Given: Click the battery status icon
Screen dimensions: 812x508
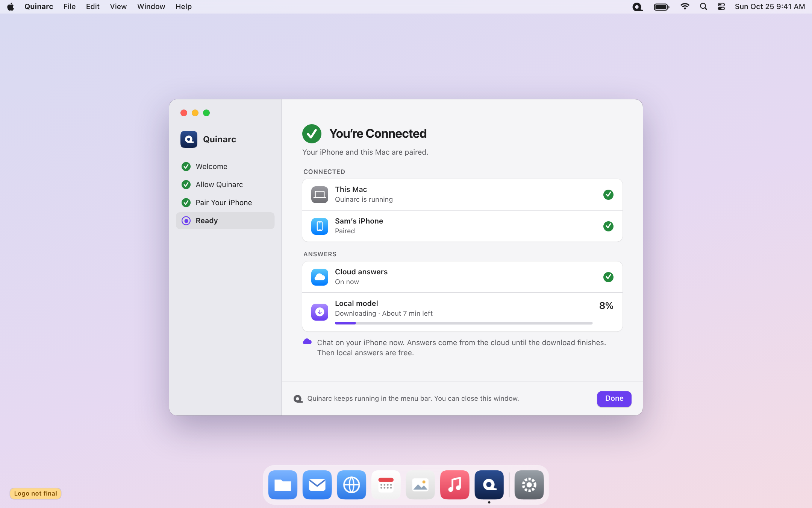Looking at the screenshot, I should click(x=662, y=7).
